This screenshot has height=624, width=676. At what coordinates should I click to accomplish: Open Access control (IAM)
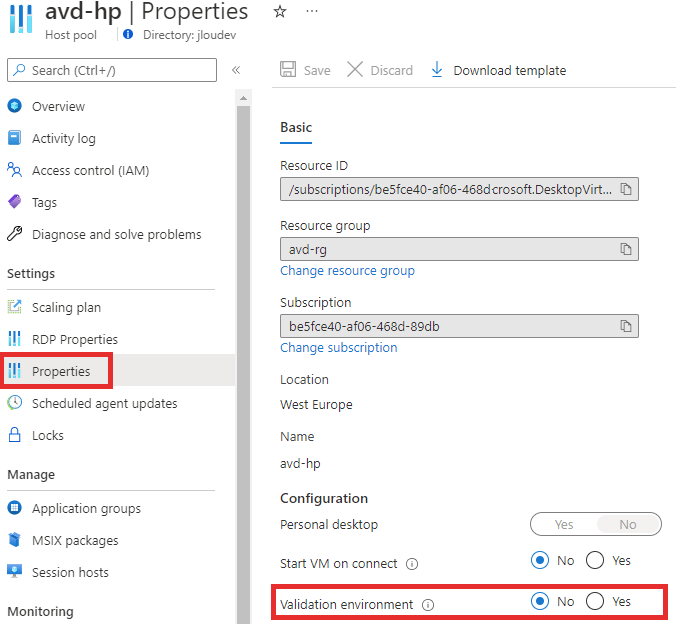[x=91, y=170]
